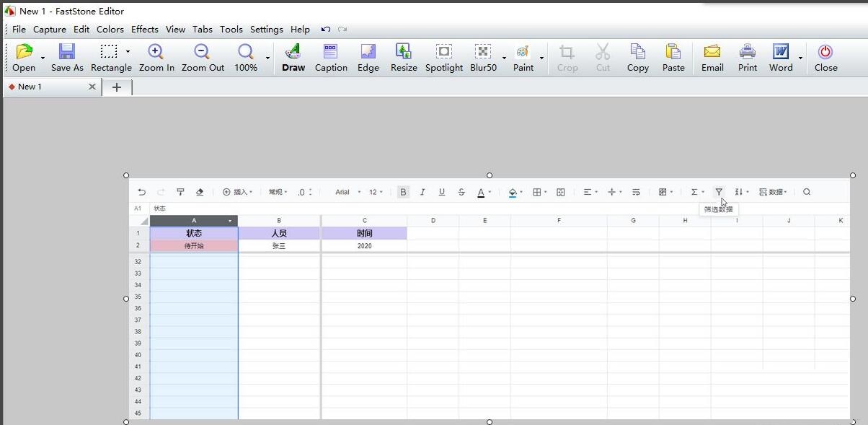
Task: Select the Rectangle selection tool
Action: point(109,52)
